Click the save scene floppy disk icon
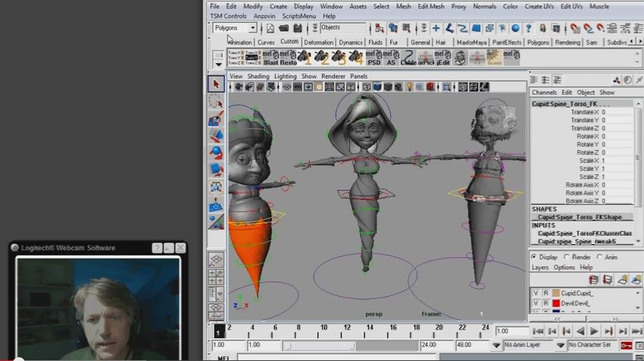This screenshot has height=361, width=644. (298, 28)
